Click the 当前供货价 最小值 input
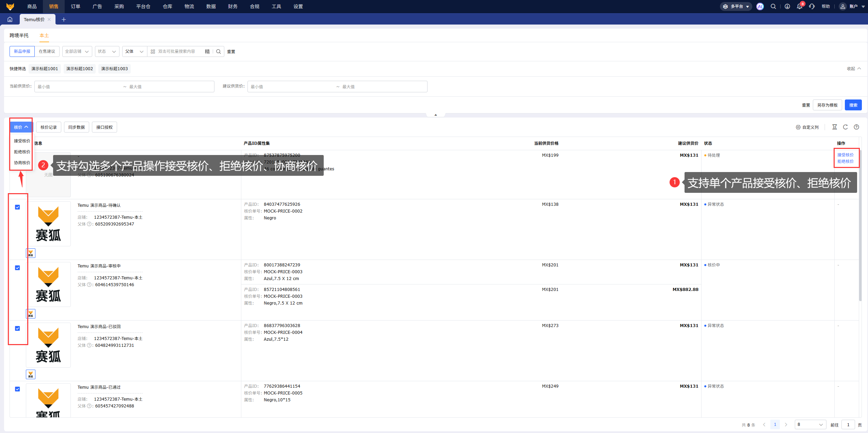This screenshot has width=868, height=433. (78, 87)
